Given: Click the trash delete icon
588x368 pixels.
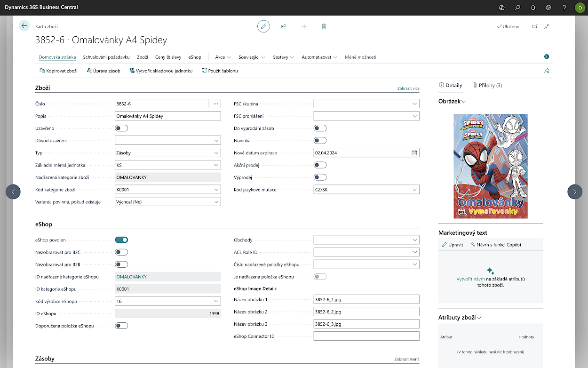Looking at the screenshot, I should 324,26.
